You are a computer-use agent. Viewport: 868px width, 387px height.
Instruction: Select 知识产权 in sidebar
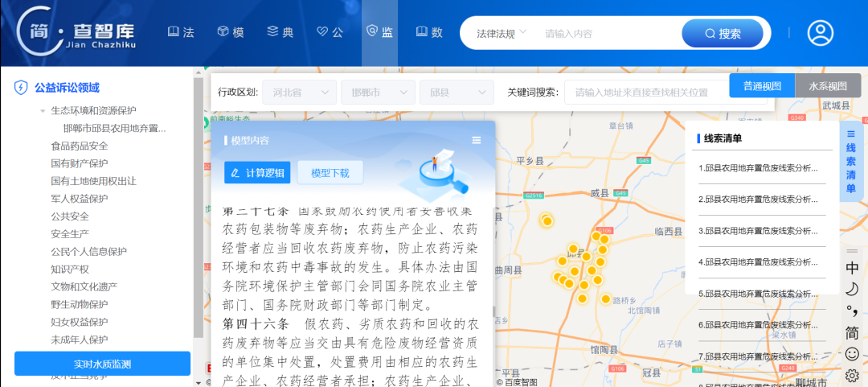70,270
